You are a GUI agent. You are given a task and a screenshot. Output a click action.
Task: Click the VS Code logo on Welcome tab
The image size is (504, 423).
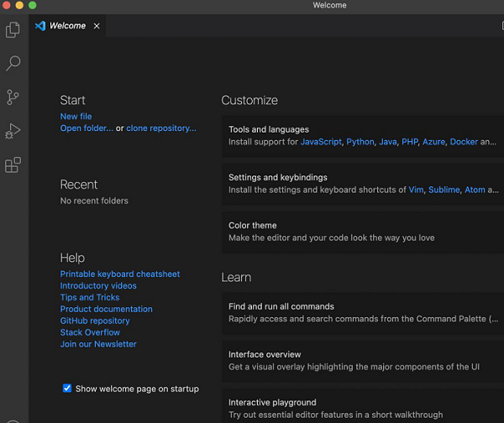click(x=39, y=26)
